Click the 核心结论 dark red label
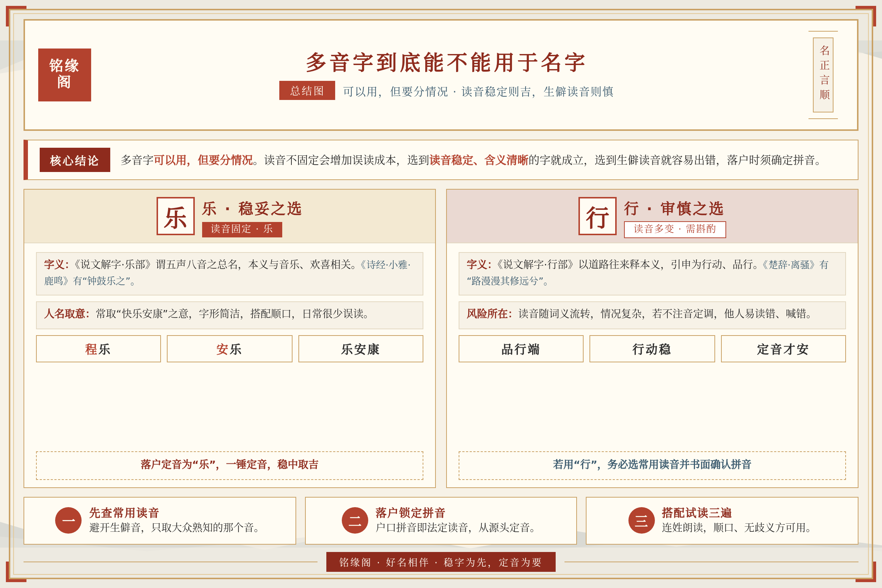Image resolution: width=882 pixels, height=588 pixels. click(75, 160)
